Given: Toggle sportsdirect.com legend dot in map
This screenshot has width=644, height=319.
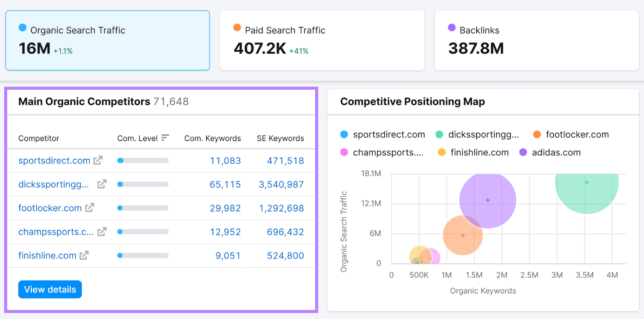Looking at the screenshot, I should [344, 134].
